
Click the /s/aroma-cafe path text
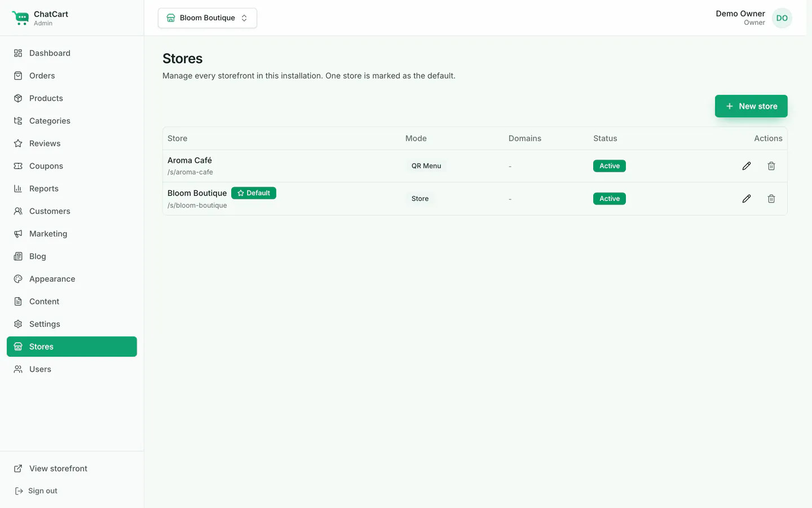tap(190, 172)
